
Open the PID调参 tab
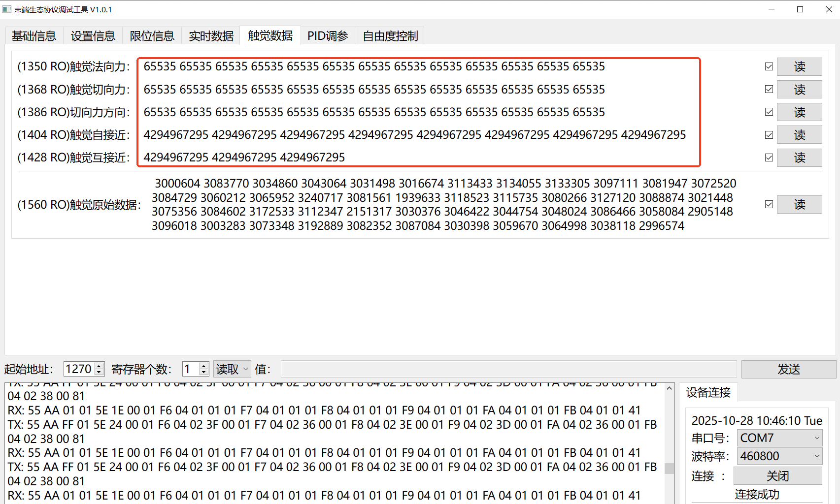tap(328, 36)
